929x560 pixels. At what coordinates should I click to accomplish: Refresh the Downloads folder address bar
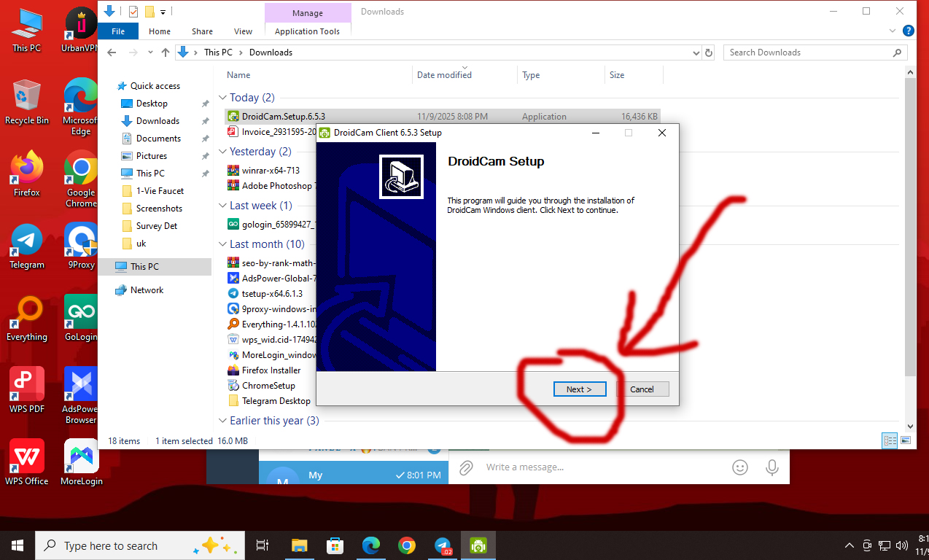point(709,52)
